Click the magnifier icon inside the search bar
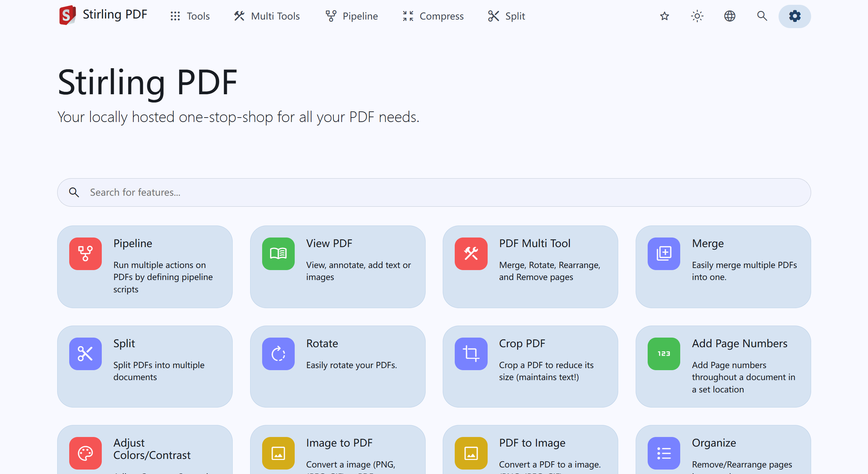Screen dimensions: 868x474 click(x=74, y=192)
